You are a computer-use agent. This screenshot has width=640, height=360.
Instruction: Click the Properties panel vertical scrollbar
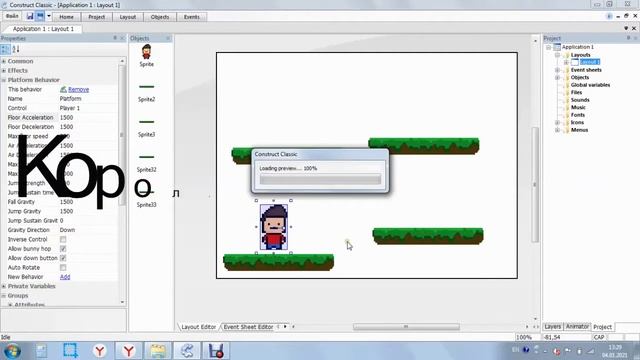pos(122,135)
